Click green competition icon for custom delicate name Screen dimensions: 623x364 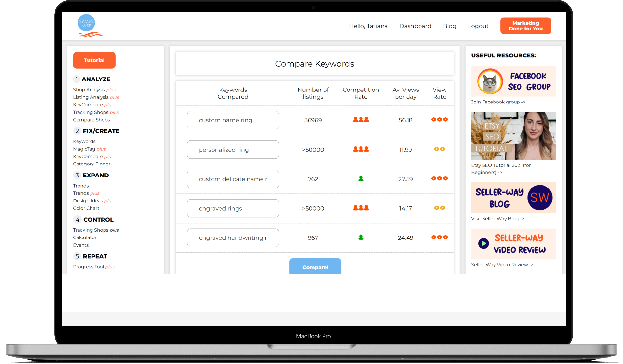[x=361, y=178]
